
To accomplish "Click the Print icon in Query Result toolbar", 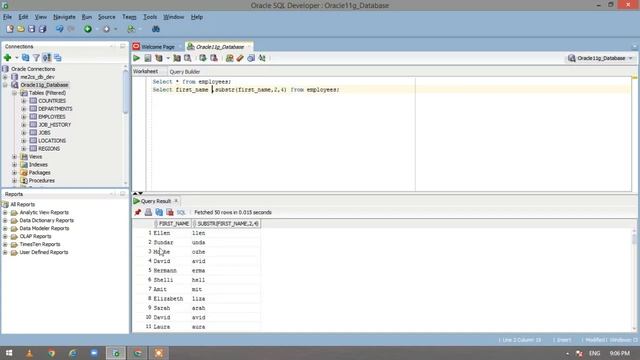I will pos(148,212).
